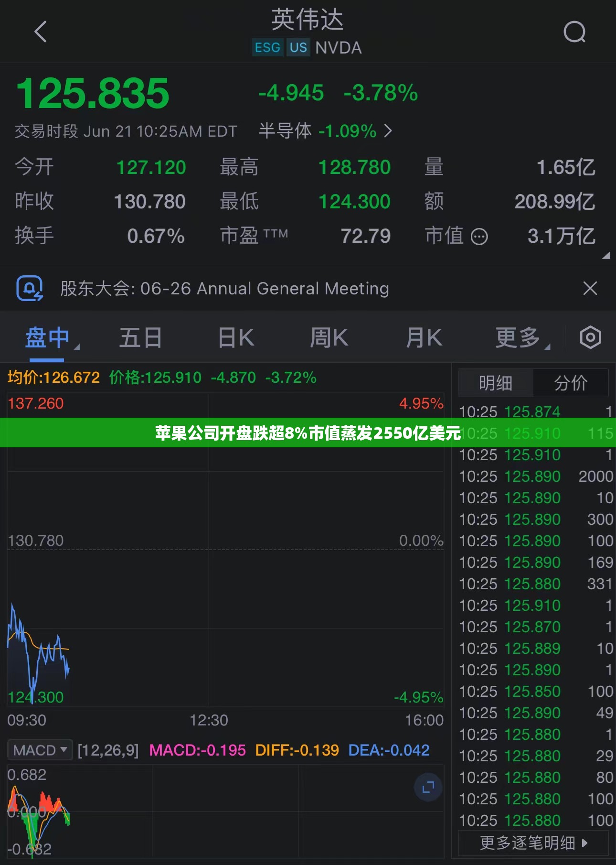The width and height of the screenshot is (616, 865).
Task: Tap the 125.890 trade with volume 49
Action: click(x=536, y=713)
